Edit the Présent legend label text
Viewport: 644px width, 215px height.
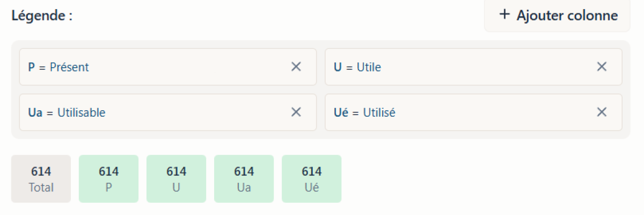69,67
